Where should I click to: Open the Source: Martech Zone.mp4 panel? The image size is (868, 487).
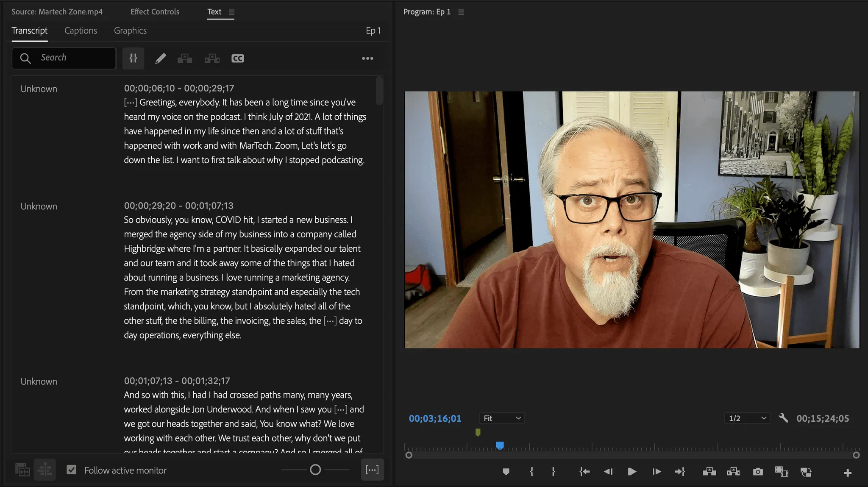coord(57,12)
